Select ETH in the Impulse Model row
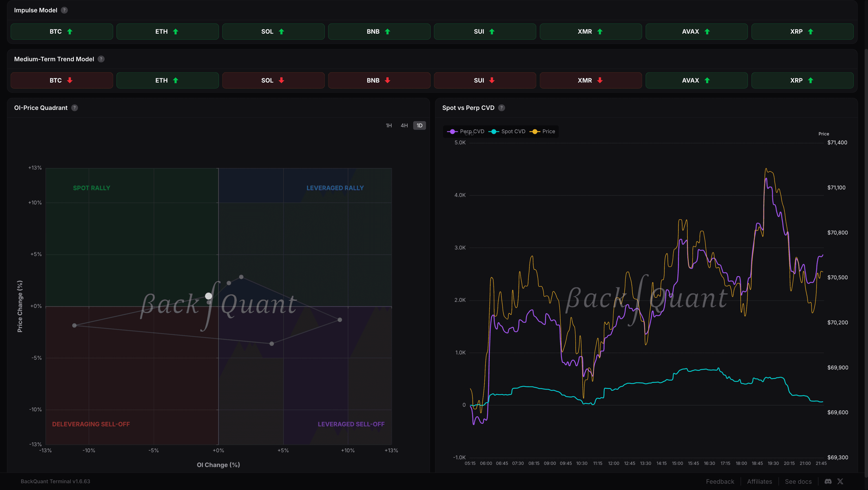Image resolution: width=868 pixels, height=490 pixels. pyautogui.click(x=167, y=31)
